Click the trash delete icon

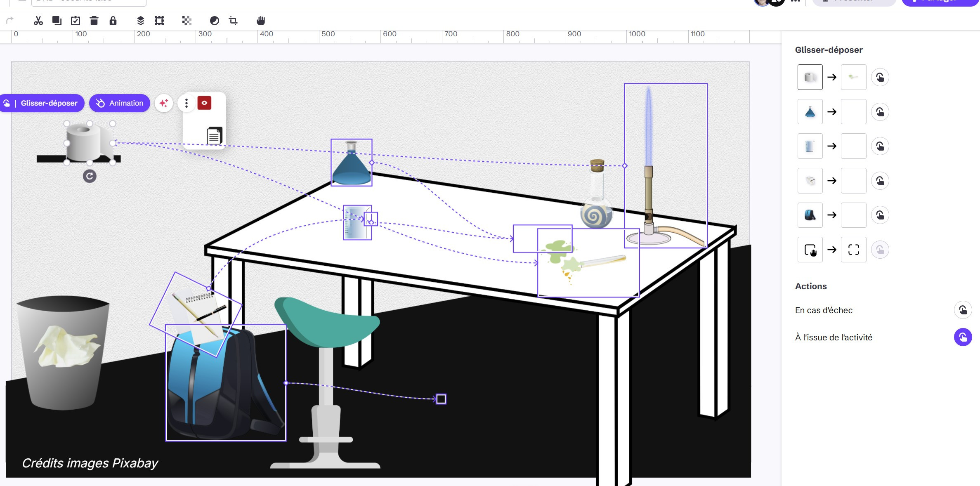pyautogui.click(x=94, y=21)
